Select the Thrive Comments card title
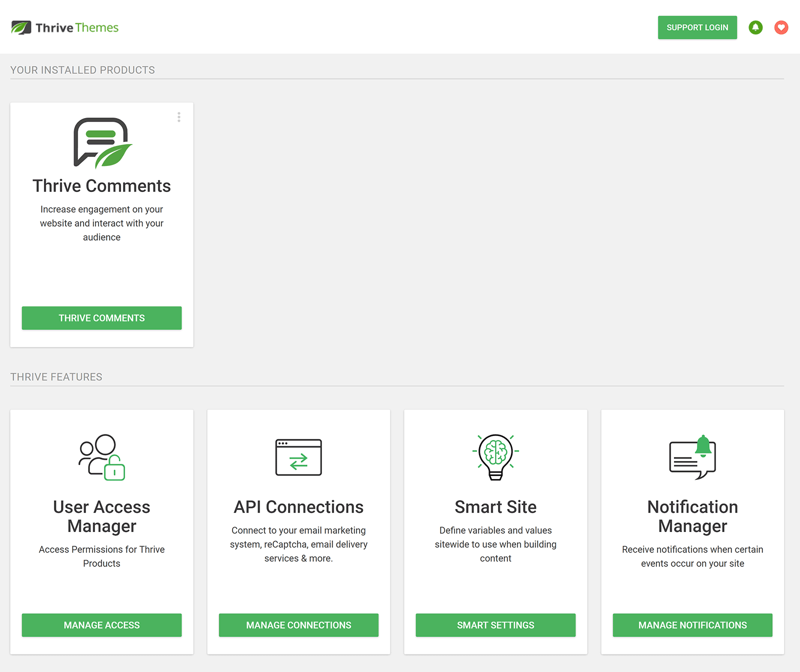800x672 pixels. coord(101,186)
